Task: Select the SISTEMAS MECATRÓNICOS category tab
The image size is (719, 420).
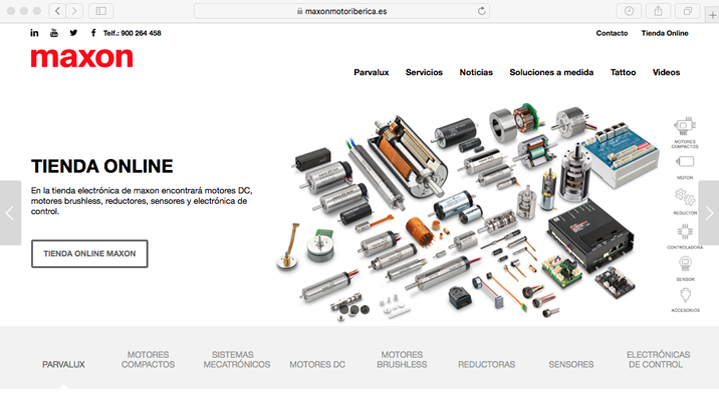Action: pos(237,359)
